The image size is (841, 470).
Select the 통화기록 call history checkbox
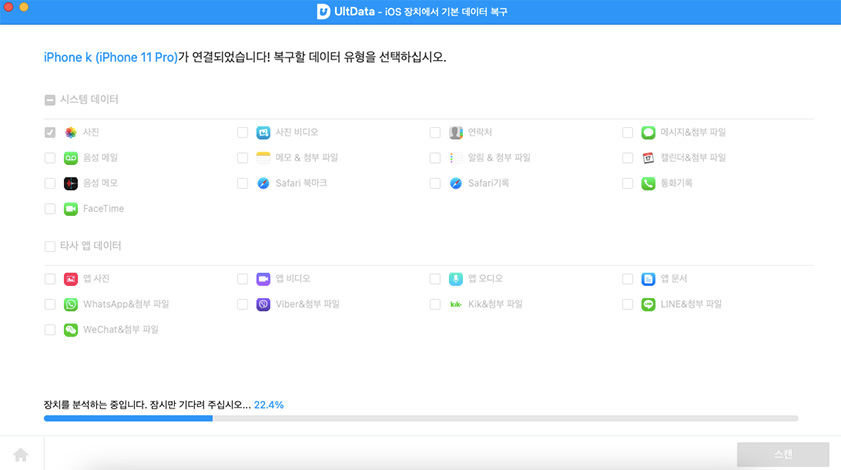coord(627,183)
